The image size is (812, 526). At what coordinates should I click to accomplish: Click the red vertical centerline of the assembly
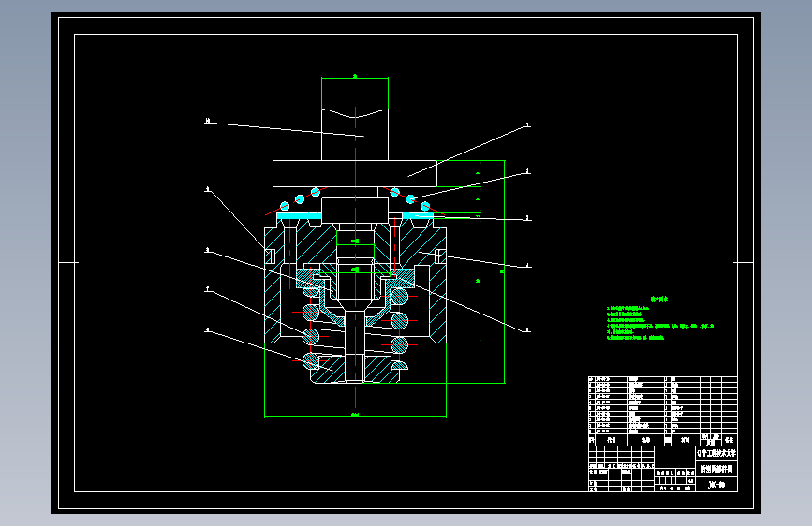click(355, 257)
